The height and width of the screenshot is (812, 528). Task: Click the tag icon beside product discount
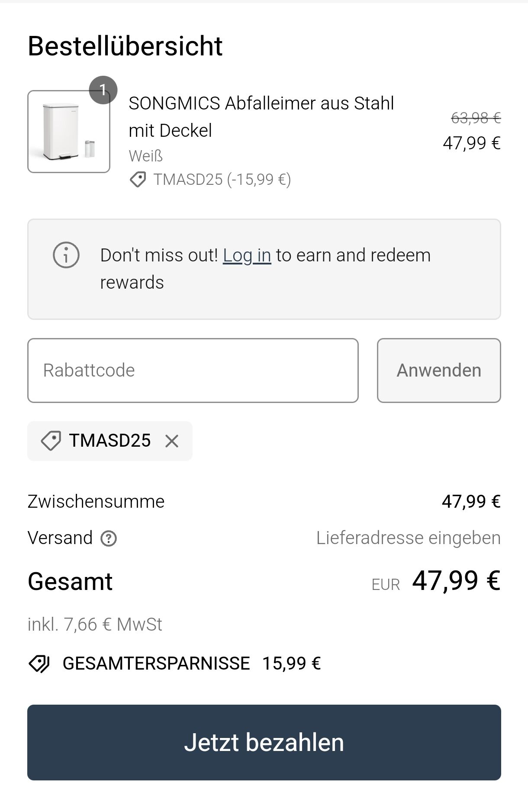pyautogui.click(x=138, y=179)
